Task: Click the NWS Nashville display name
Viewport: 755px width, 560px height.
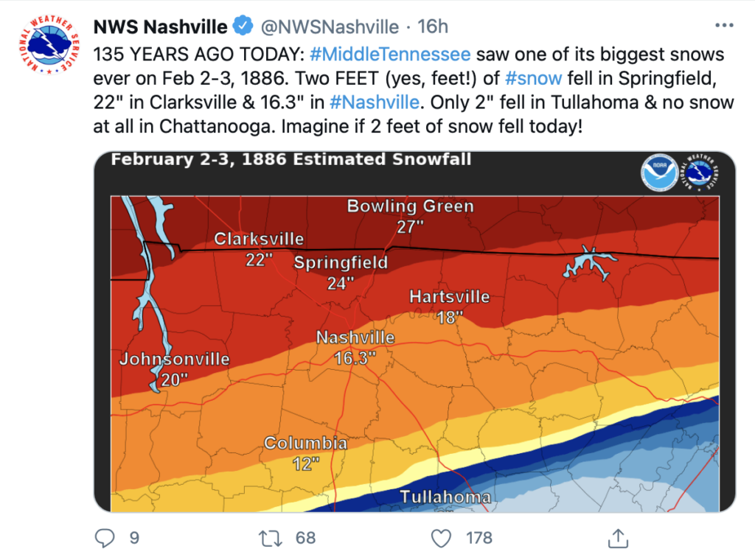Action: click(x=160, y=27)
